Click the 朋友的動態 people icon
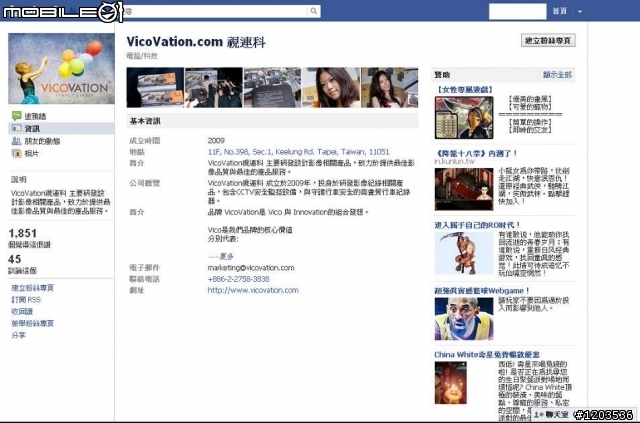 coord(16,141)
